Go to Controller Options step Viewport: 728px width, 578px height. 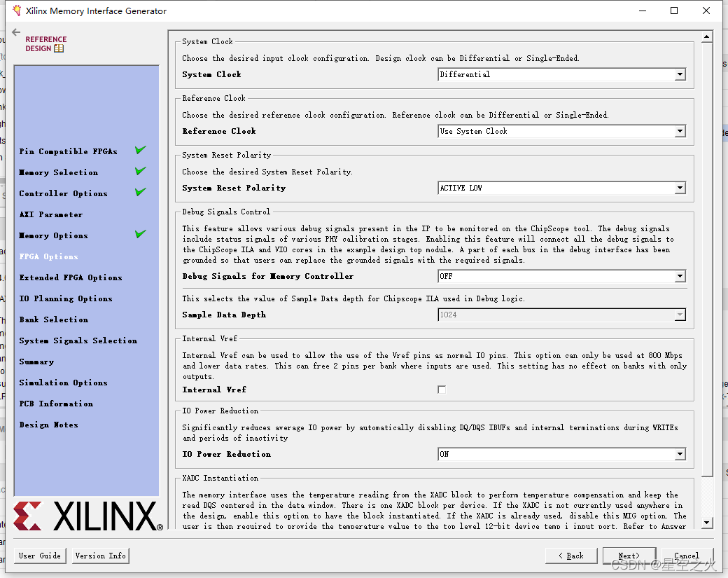coord(63,193)
